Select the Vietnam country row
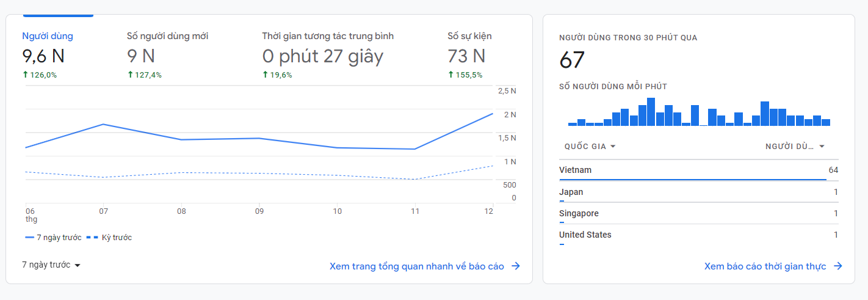Screen dimensions: 868x300 698,170
